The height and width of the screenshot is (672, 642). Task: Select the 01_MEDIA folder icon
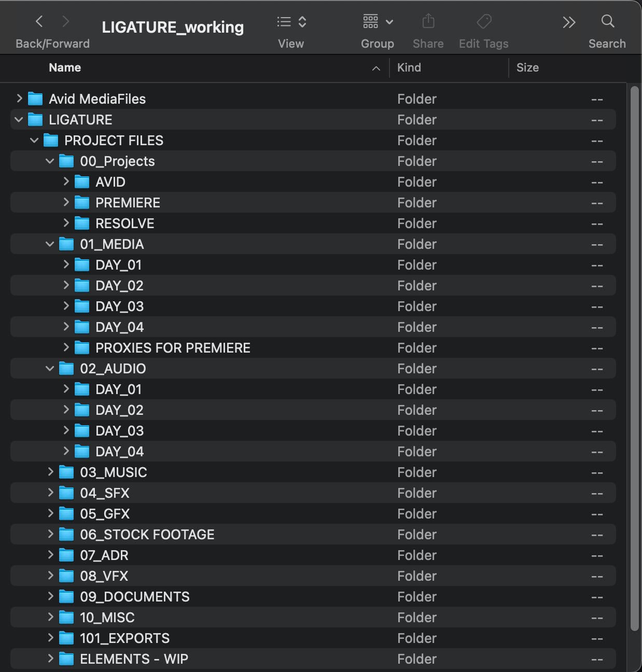66,244
